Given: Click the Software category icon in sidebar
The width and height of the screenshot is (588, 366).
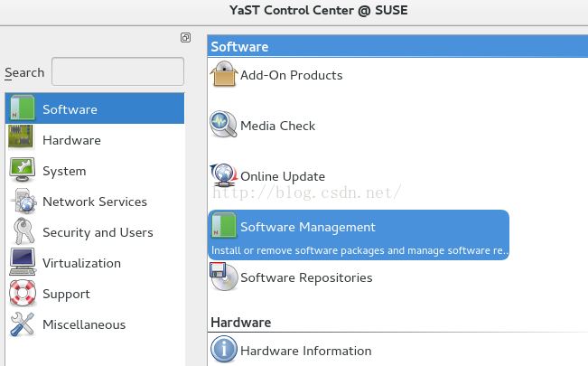Looking at the screenshot, I should click(23, 108).
